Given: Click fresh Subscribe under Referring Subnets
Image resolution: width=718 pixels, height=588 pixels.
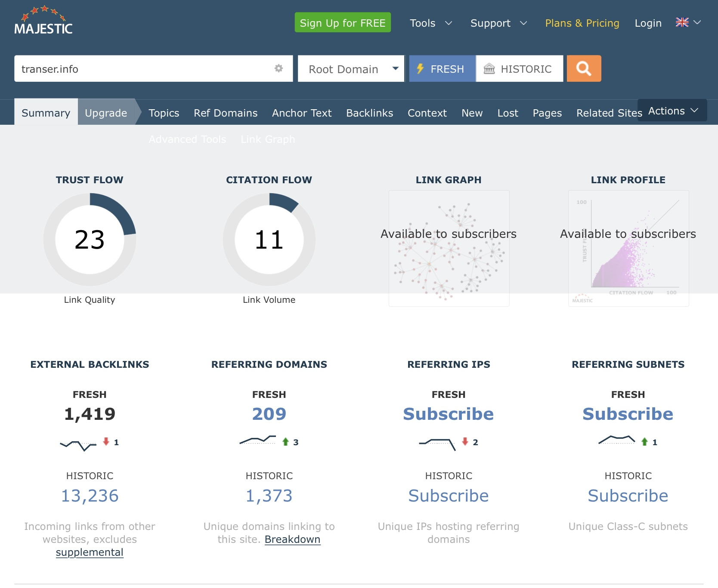Looking at the screenshot, I should coord(628,414).
